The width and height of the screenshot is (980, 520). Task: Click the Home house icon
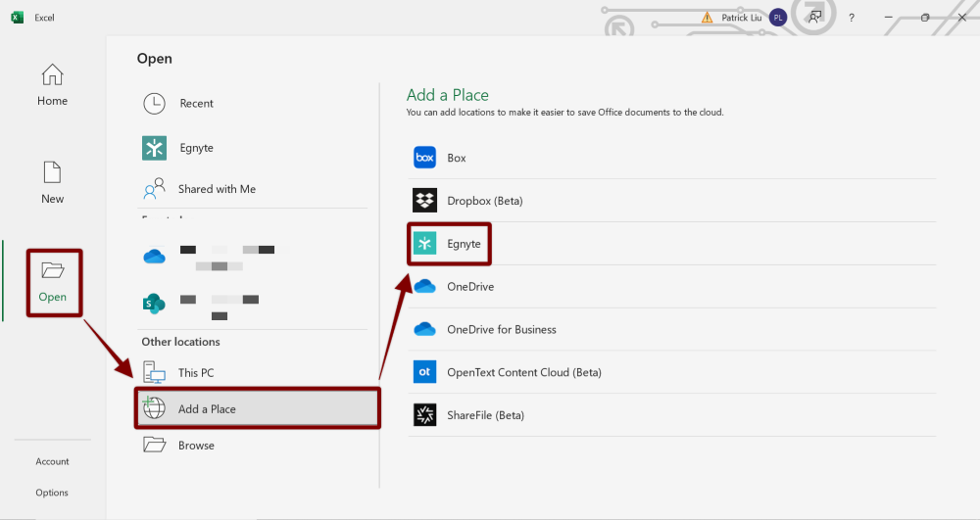click(53, 74)
